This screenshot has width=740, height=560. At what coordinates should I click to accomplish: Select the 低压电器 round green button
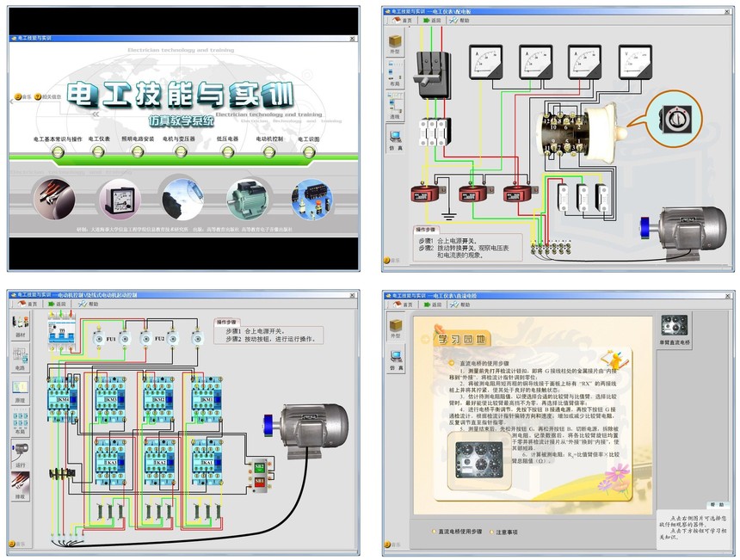click(228, 152)
